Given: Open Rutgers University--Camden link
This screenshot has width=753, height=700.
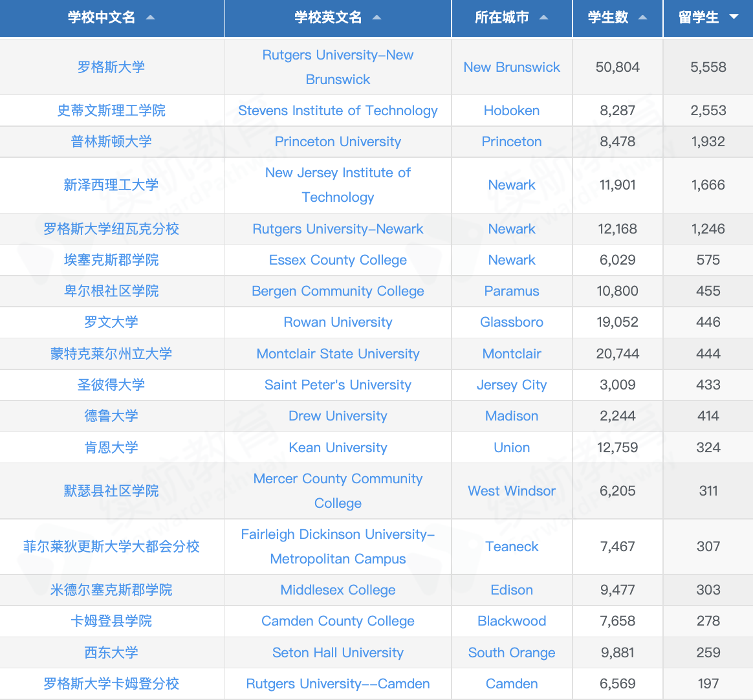Looking at the screenshot, I should 338,684.
